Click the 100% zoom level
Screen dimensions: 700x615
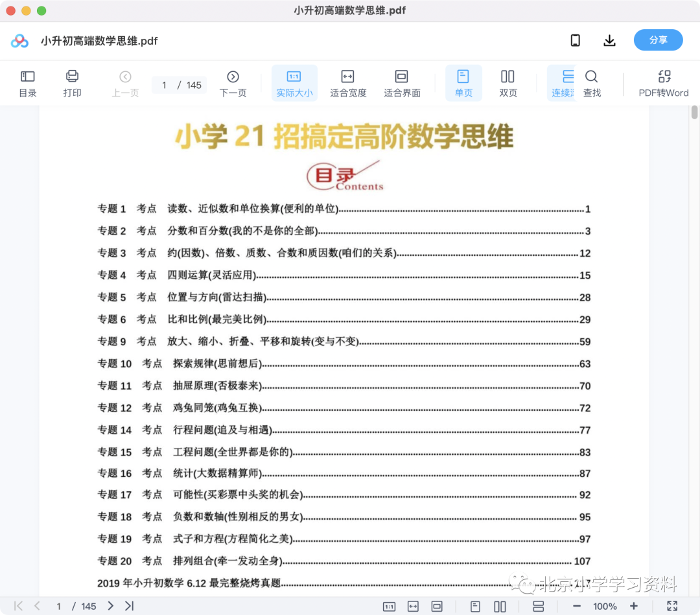[x=605, y=606]
